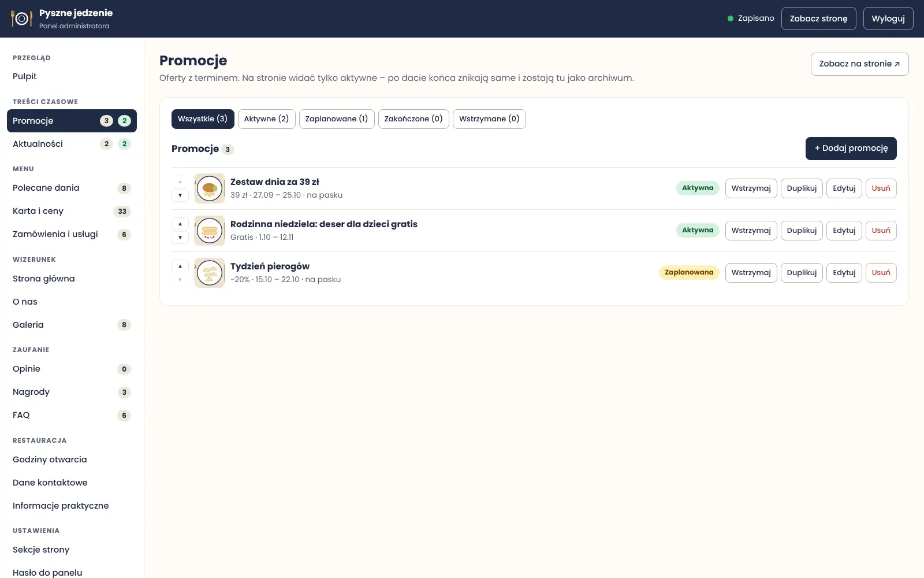924x578 pixels.
Task: Click the Pyszne jedzenie plate logo icon
Action: coord(21,18)
